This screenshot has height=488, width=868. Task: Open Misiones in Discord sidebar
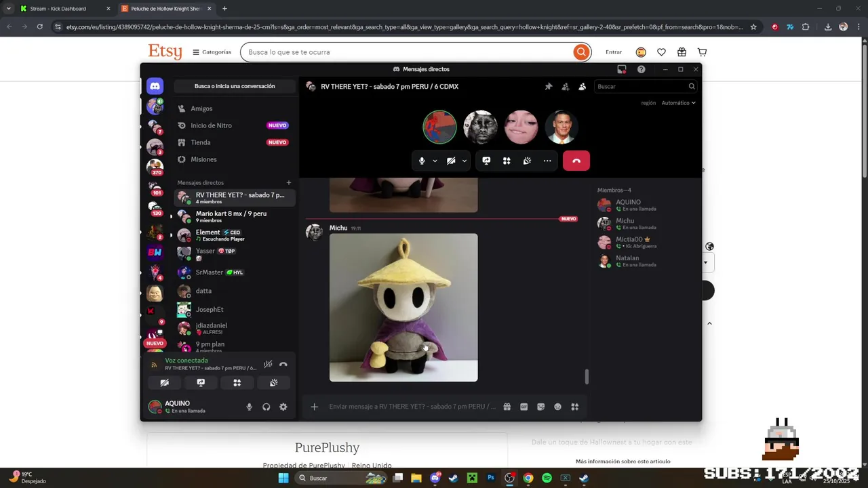tap(235, 159)
